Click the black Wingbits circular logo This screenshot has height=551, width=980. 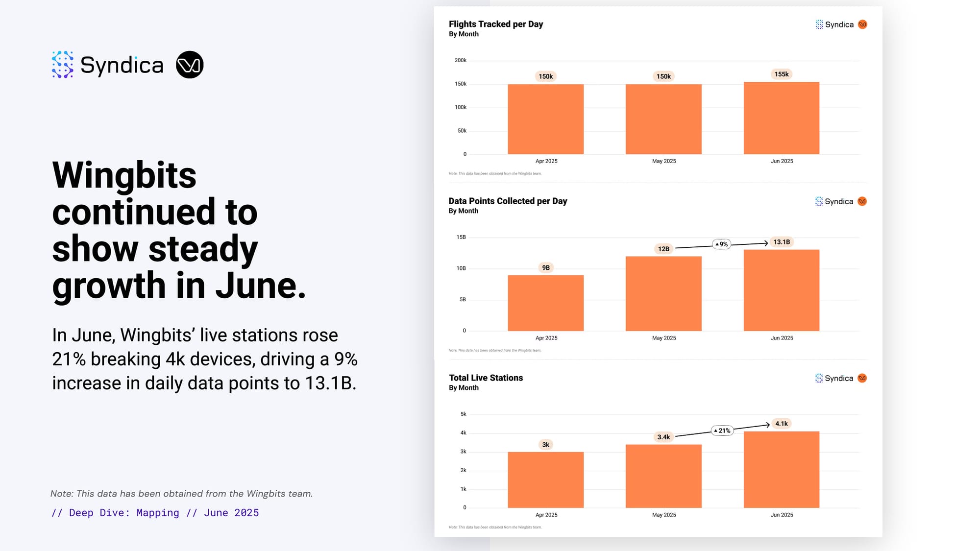pyautogui.click(x=190, y=65)
